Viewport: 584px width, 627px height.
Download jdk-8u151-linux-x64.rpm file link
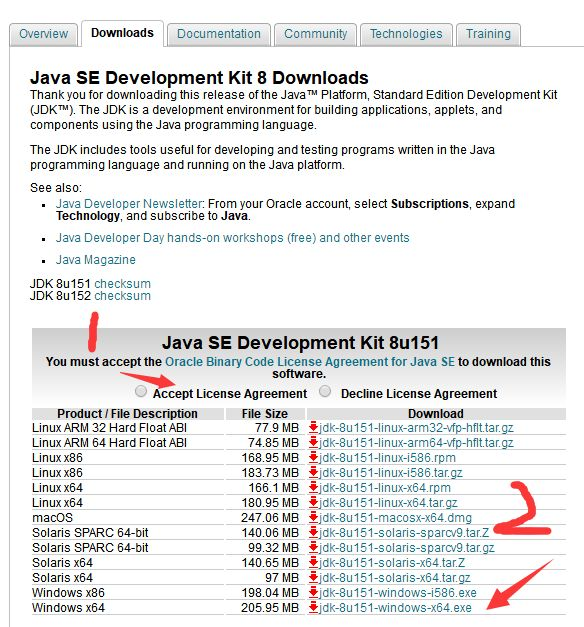tap(385, 487)
